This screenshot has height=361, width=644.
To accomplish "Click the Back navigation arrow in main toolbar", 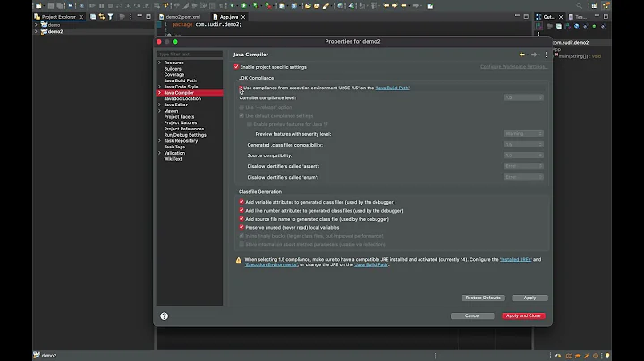I will [x=404, y=5].
